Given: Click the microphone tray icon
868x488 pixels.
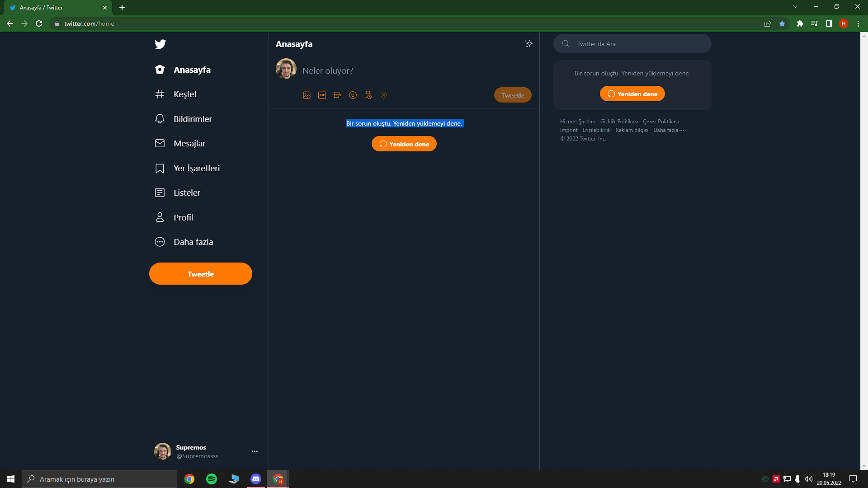Looking at the screenshot, I should (x=797, y=479).
